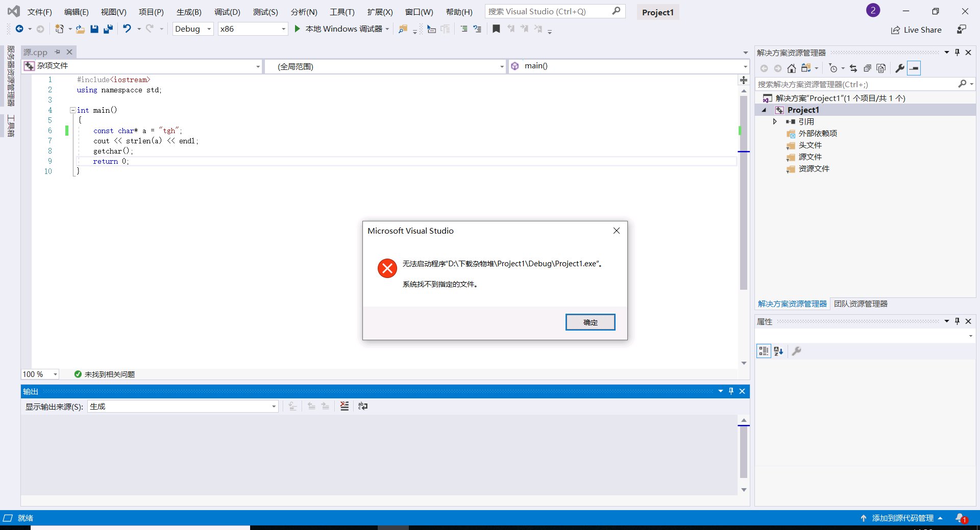
Task: Open the 文件(F) menu
Action: point(39,12)
